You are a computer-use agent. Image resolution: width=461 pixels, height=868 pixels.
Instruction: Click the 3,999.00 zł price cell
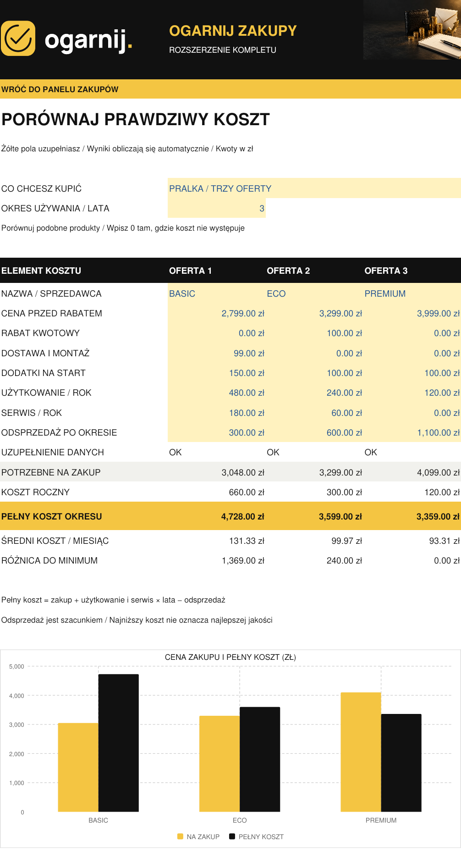point(412,314)
